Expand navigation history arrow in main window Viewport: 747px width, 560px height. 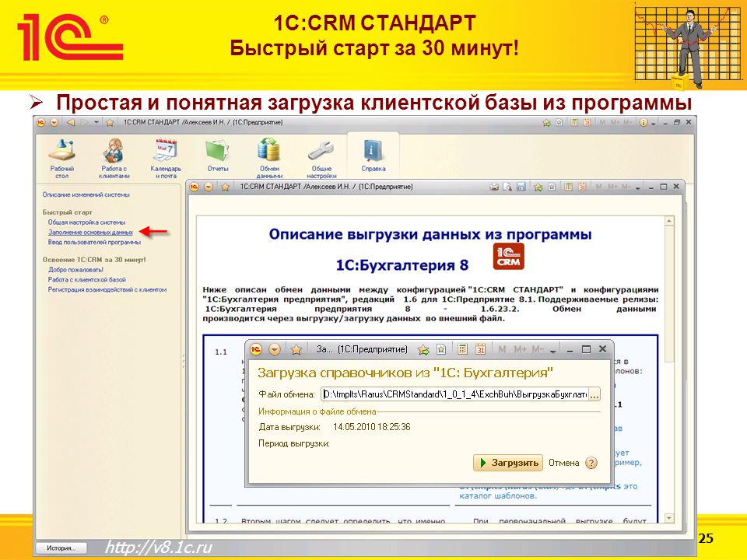tap(96, 122)
